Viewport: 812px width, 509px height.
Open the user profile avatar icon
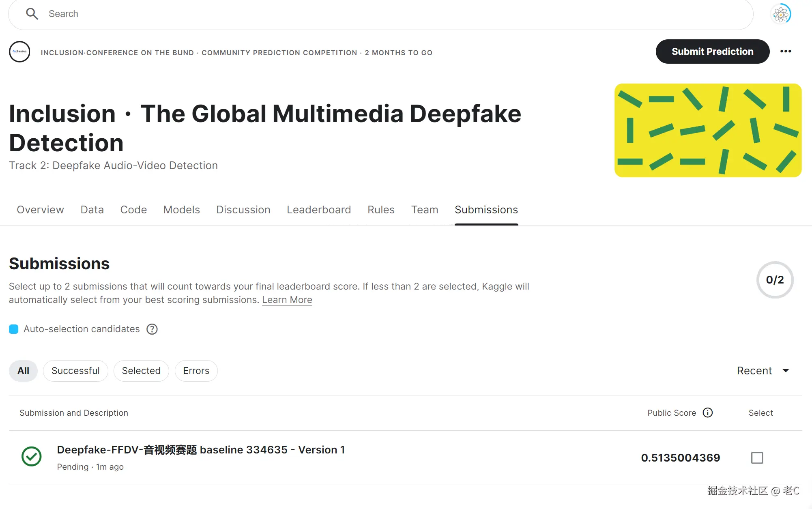coord(780,14)
